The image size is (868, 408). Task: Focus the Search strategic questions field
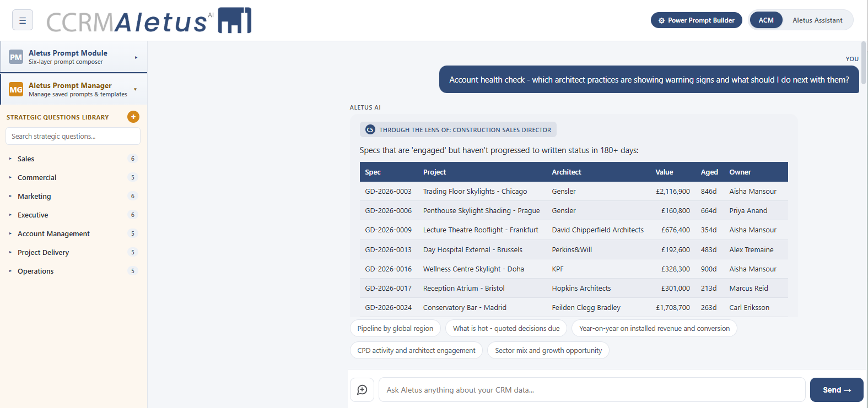(x=73, y=136)
